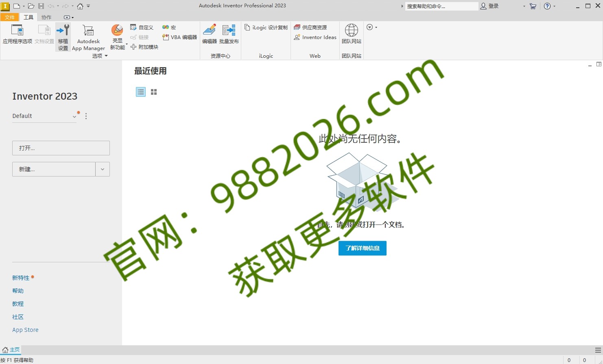Switch recent files to tile view
This screenshot has height=364, width=603.
(x=153, y=92)
